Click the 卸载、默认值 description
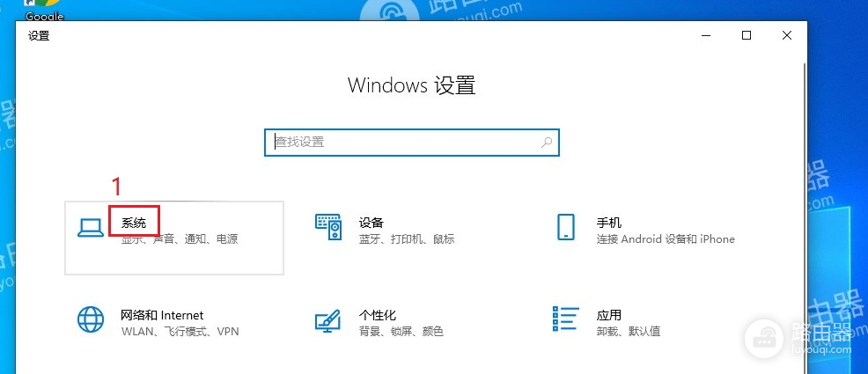Viewport: 868px width, 374px height. tap(629, 332)
